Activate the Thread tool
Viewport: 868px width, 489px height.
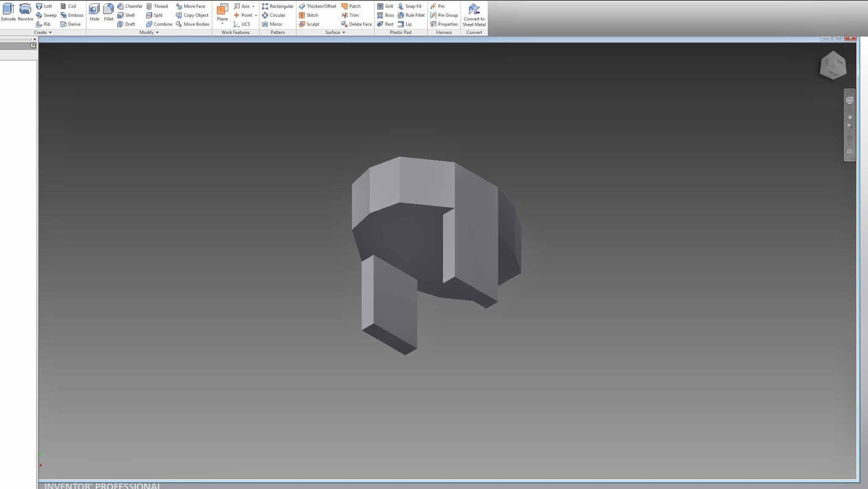[x=157, y=6]
